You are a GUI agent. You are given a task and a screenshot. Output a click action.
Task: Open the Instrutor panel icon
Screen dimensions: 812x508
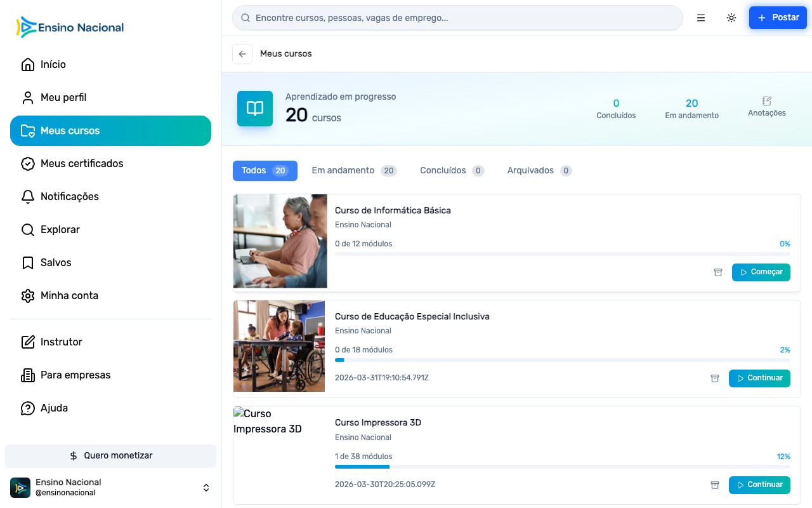(28, 342)
